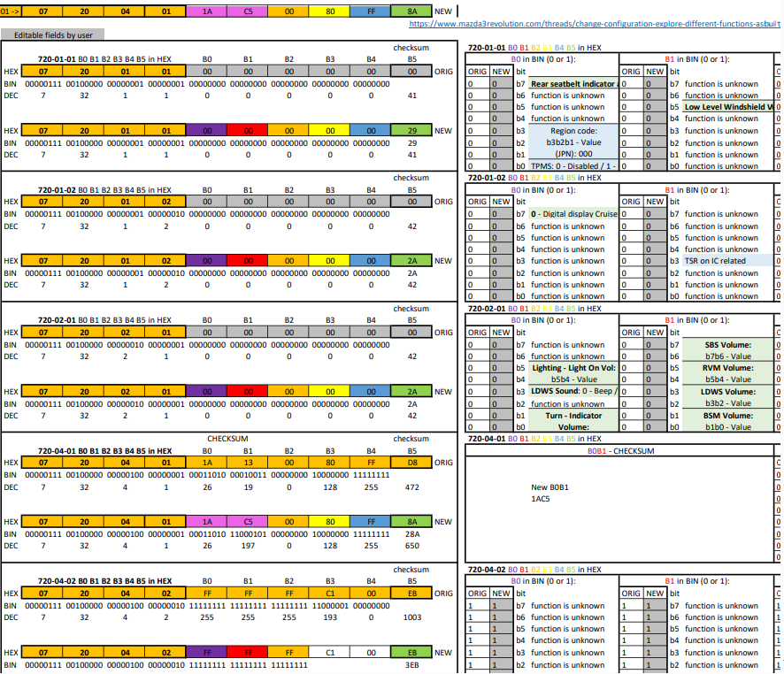This screenshot has height=674, width=784.
Task: Click the 'b1b0 - Value' cell
Action: click(x=728, y=427)
